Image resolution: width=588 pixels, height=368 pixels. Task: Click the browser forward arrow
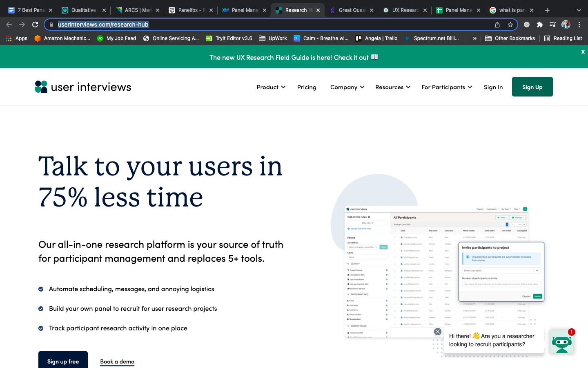pyautogui.click(x=22, y=25)
